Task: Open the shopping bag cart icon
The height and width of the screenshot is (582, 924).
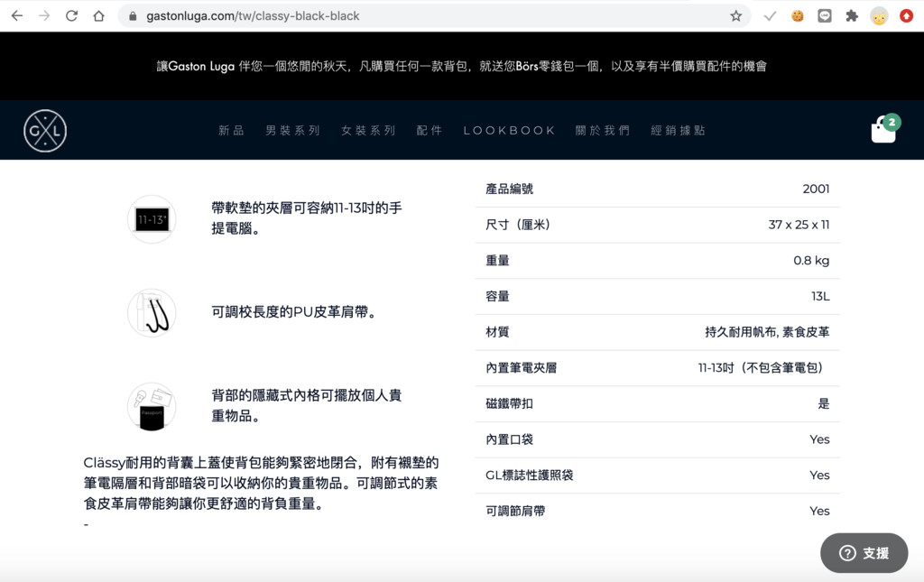Action: point(884,128)
